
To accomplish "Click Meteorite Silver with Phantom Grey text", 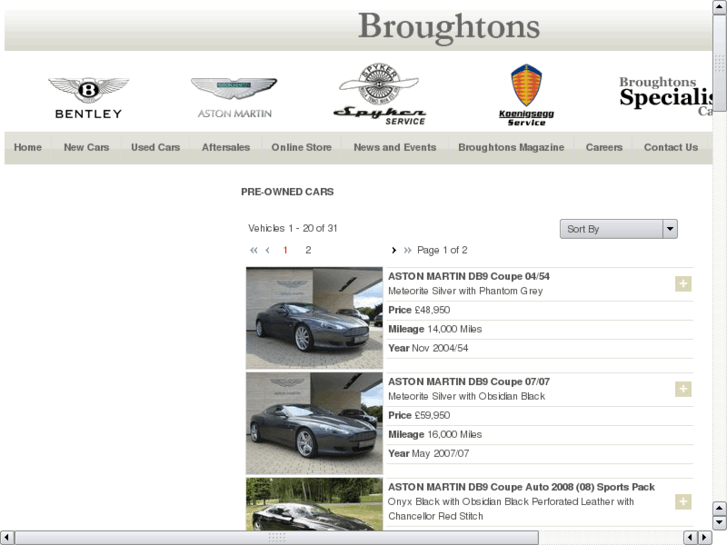I will coord(466,291).
